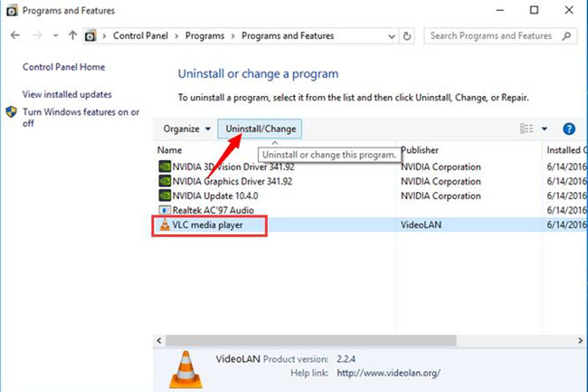Select Control Panel in the breadcrumb

[140, 36]
